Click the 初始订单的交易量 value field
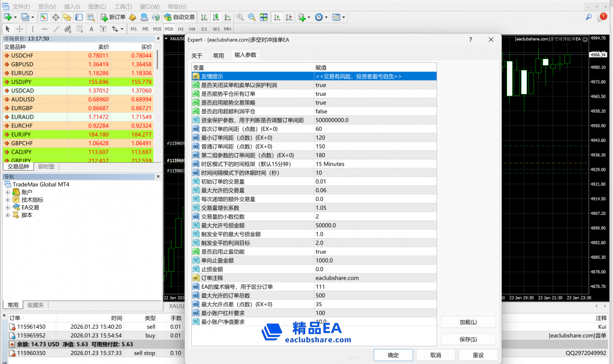The image size is (613, 364). (375, 181)
